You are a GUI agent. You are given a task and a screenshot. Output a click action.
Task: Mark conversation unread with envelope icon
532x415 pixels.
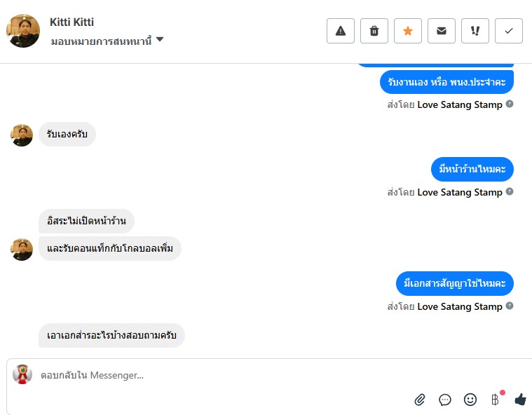(442, 31)
